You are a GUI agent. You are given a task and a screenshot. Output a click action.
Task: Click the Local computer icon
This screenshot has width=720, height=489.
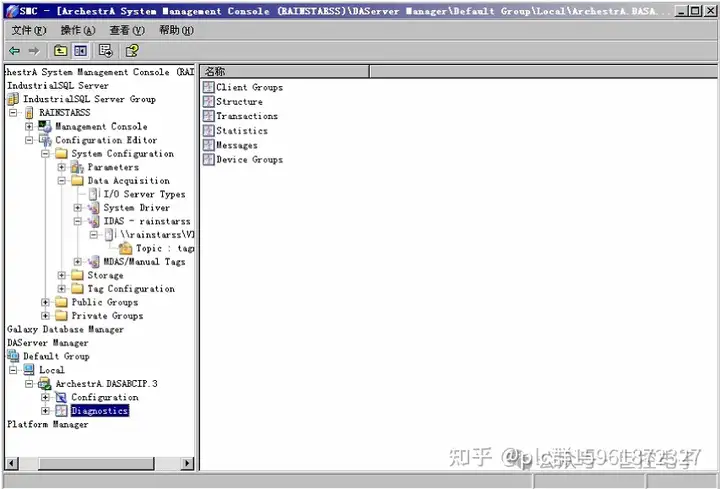tap(29, 370)
